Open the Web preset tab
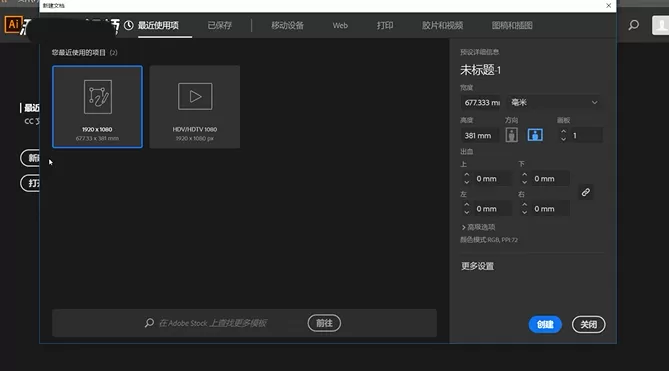 340,26
